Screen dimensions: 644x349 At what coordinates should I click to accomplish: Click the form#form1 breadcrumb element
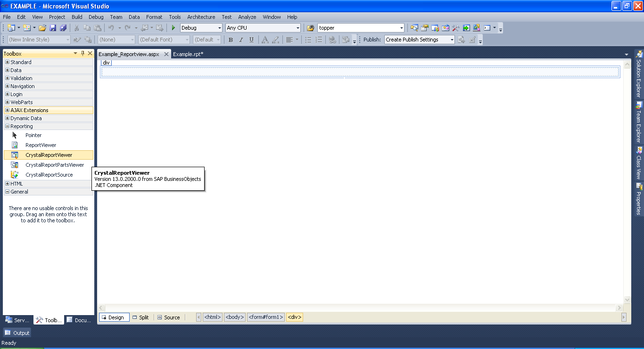coord(266,317)
